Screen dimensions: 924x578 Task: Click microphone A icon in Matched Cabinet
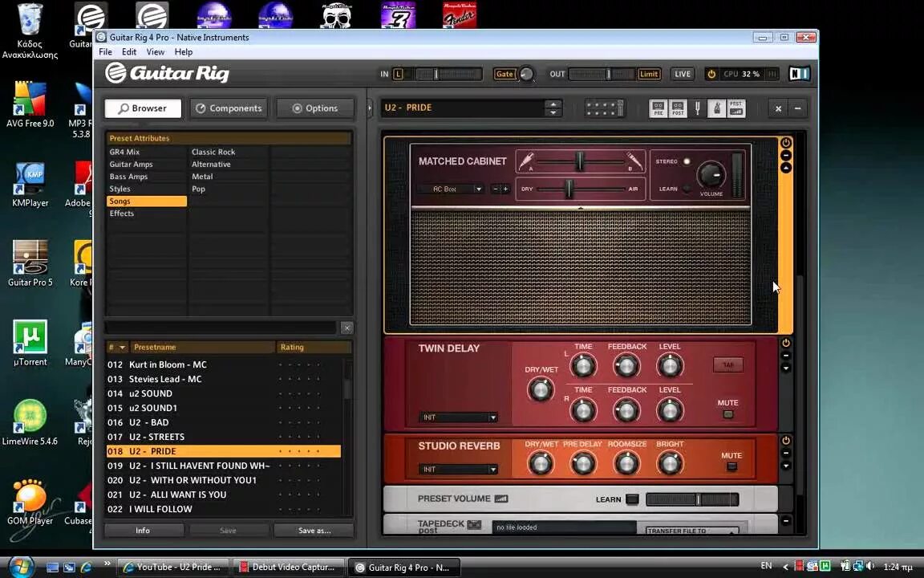pyautogui.click(x=526, y=160)
